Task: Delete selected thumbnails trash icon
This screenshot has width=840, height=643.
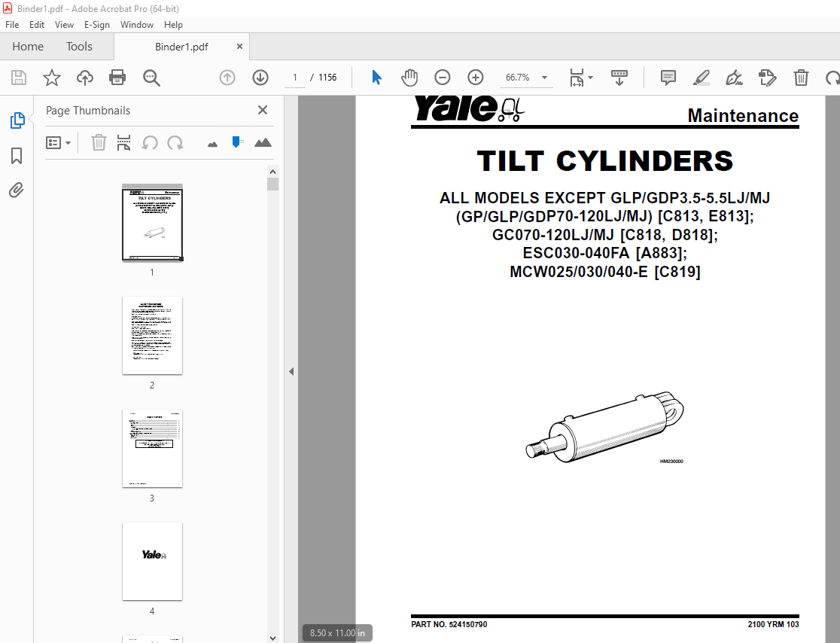Action: (x=99, y=142)
